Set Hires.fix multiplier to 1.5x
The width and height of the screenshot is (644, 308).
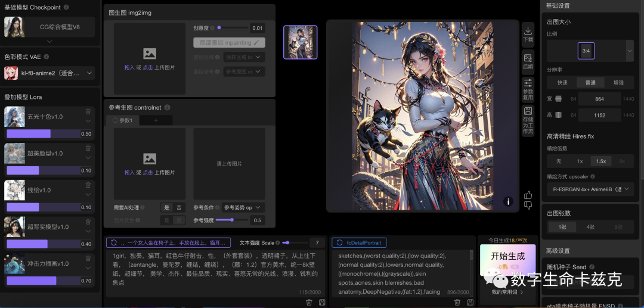coord(601,161)
